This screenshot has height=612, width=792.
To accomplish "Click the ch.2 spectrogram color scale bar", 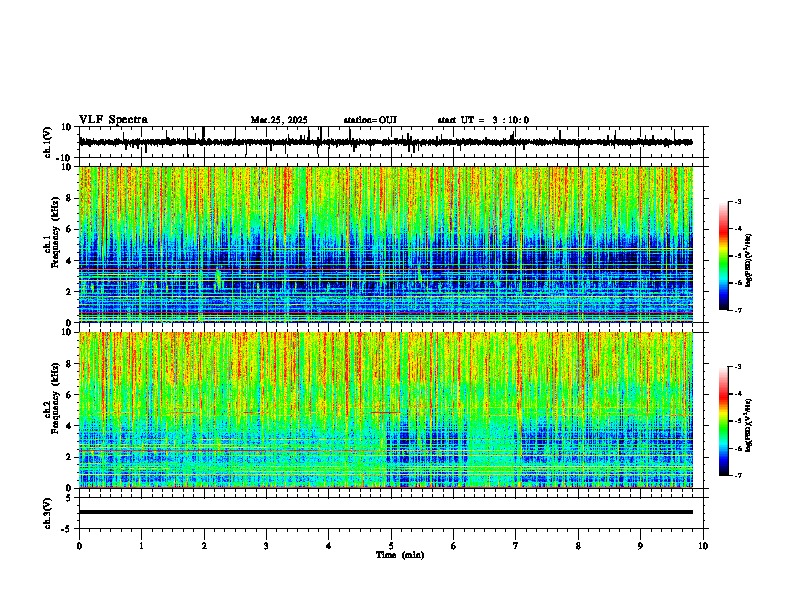I will [x=723, y=421].
